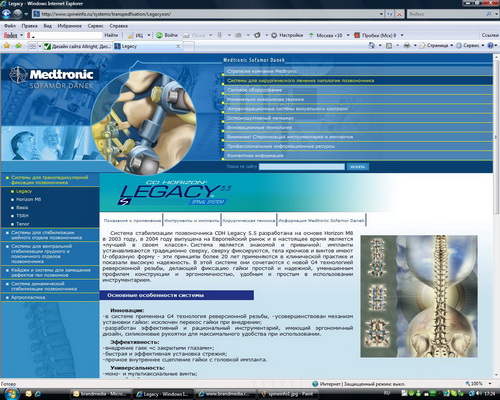Viewport: 500px width, 400px height.
Task: Click the искать site search button
Action: click(358, 167)
